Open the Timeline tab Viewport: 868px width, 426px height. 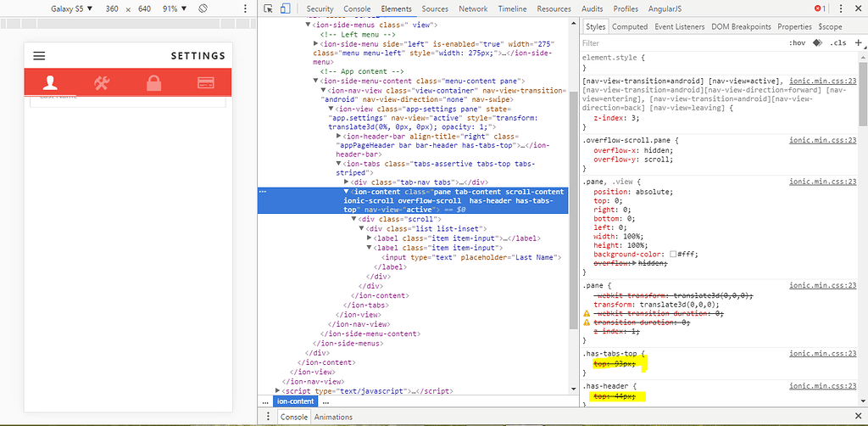tap(513, 8)
